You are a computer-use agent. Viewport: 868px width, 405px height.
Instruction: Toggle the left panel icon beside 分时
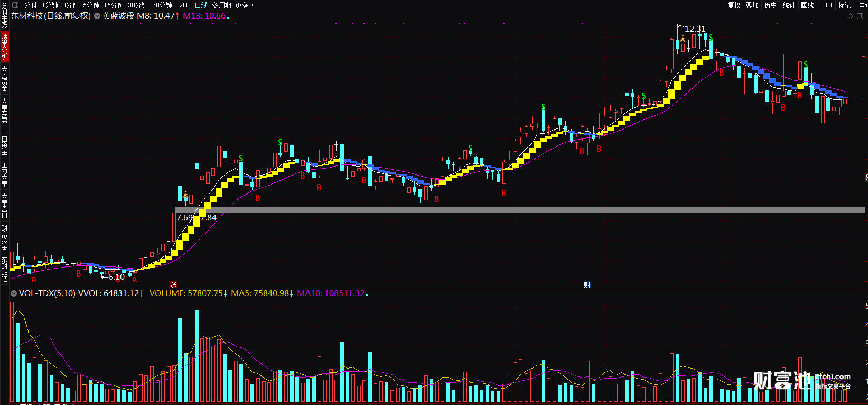point(15,5)
